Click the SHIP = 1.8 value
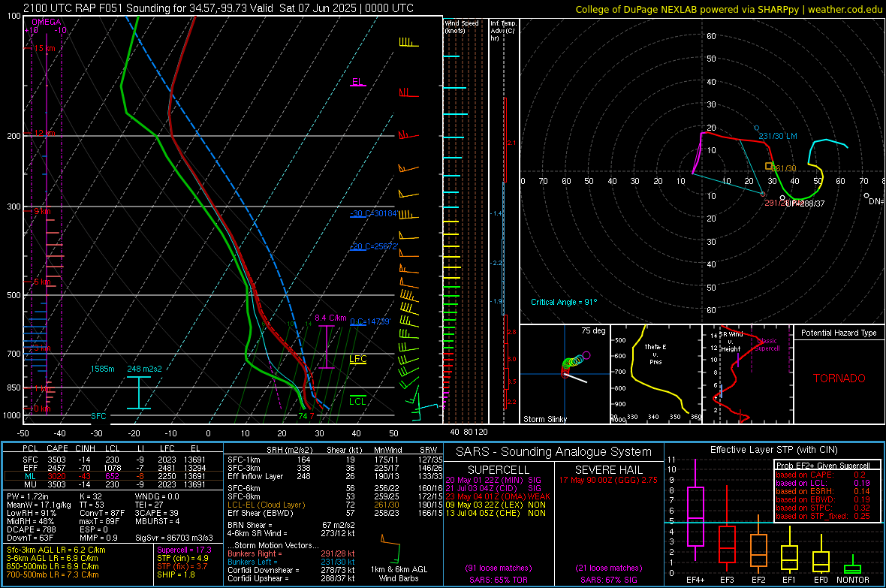886x588 pixels. 176,574
